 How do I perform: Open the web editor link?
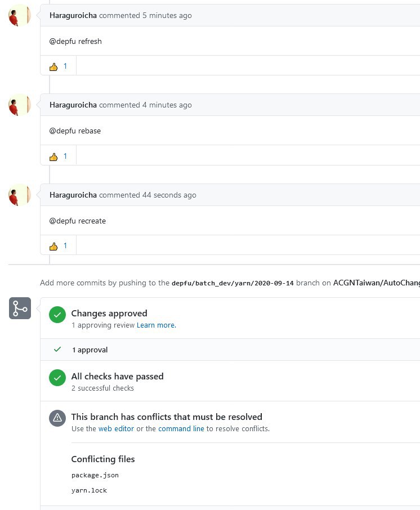[x=116, y=429]
